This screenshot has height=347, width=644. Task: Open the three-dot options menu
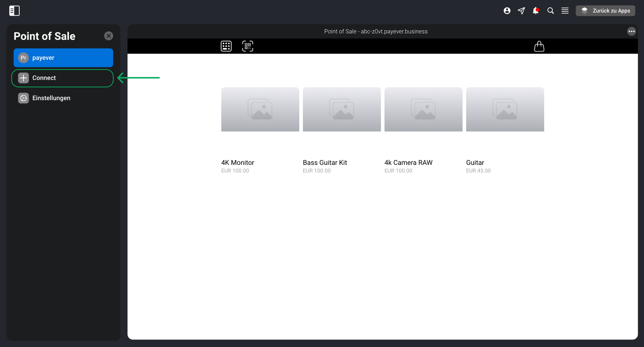[631, 31]
